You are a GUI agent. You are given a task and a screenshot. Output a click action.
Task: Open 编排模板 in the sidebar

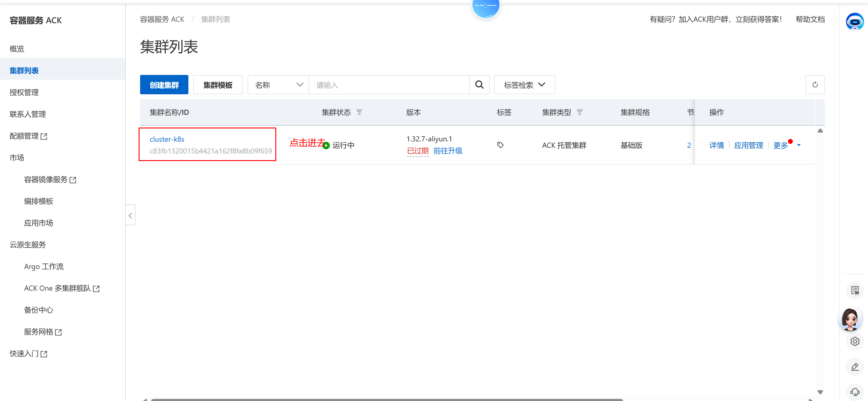tap(38, 201)
